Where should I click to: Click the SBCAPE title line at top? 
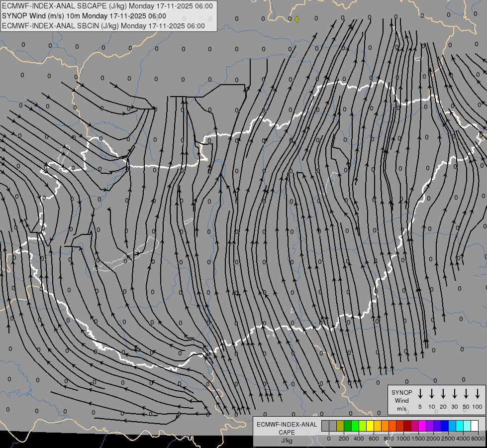point(107,6)
